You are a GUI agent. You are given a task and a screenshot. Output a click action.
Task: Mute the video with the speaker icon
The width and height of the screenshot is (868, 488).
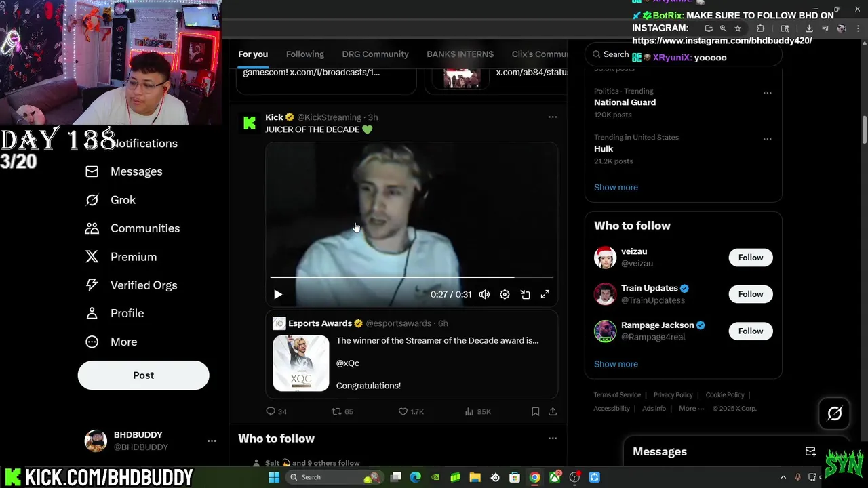[484, 294]
